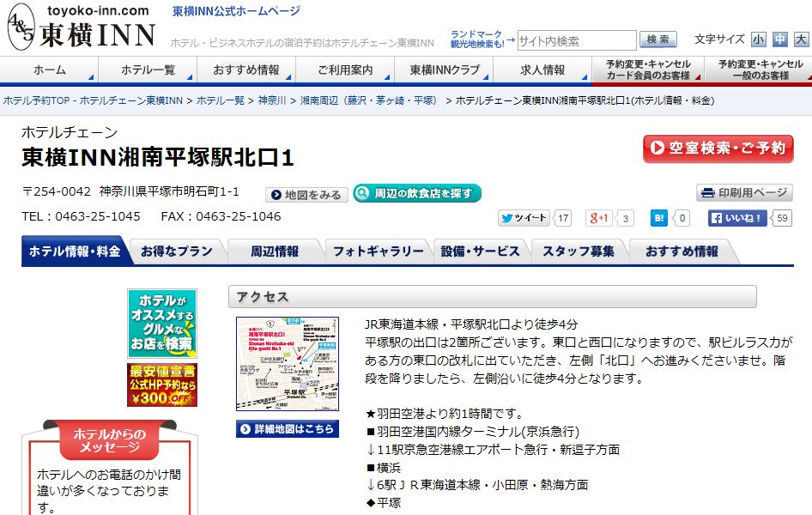This screenshot has height=515, width=812.
Task: Set font size to 中
Action: coord(780,39)
